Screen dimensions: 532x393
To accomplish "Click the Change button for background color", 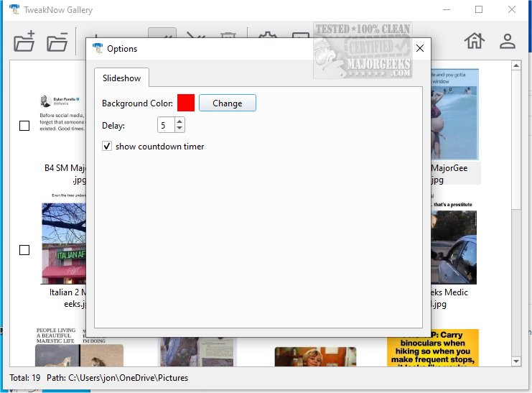I will (228, 103).
